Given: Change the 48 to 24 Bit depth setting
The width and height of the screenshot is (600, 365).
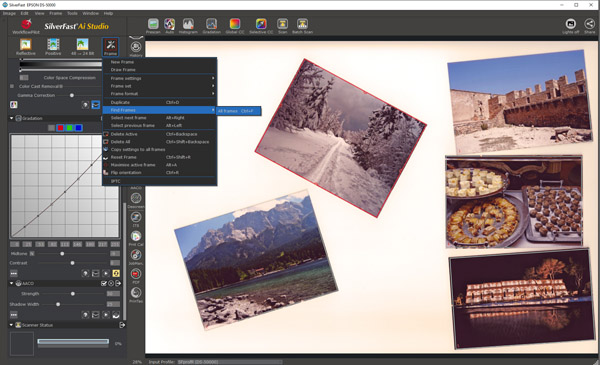Looking at the screenshot, I should [x=82, y=47].
